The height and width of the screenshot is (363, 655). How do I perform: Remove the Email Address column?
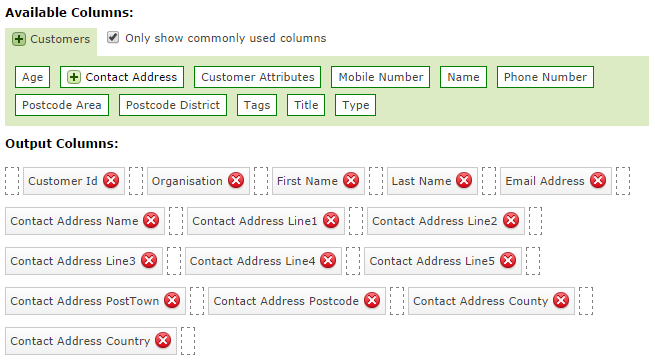[598, 180]
